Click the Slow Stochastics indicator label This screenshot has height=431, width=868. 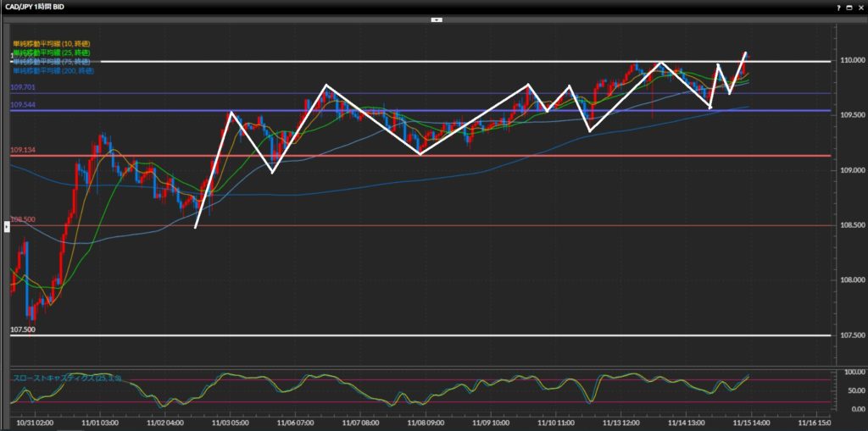(x=67, y=377)
